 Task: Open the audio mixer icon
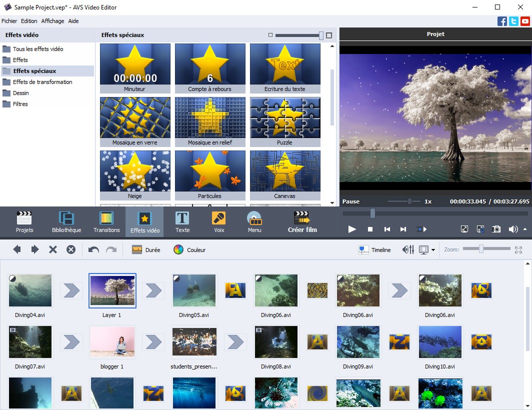(x=408, y=249)
